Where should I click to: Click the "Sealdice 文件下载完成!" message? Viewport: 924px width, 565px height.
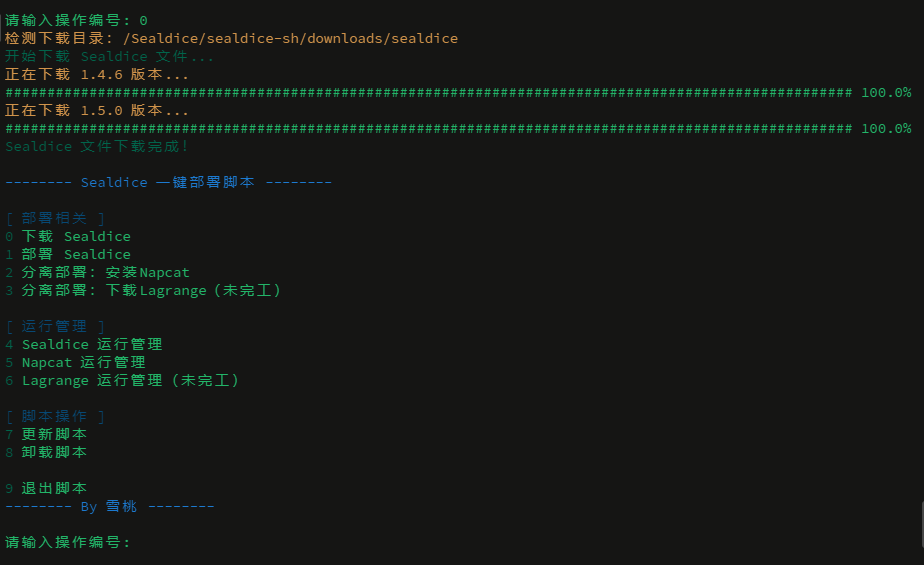tap(97, 147)
